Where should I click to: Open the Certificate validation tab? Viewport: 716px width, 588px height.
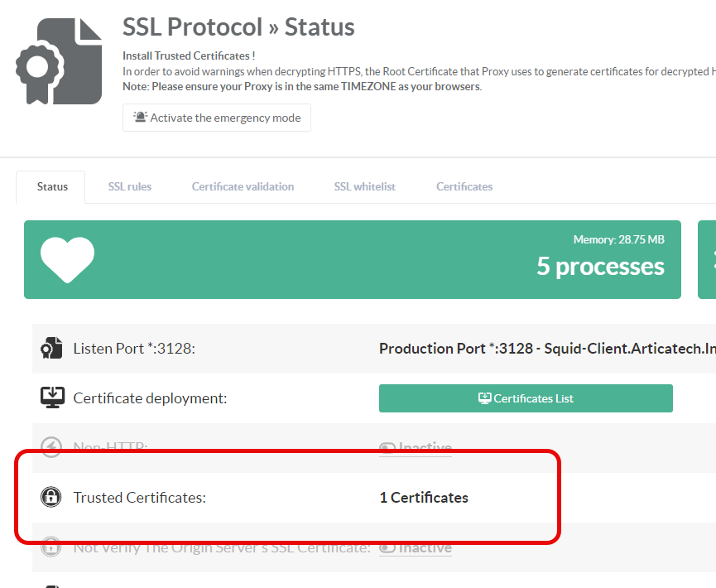pos(243,186)
